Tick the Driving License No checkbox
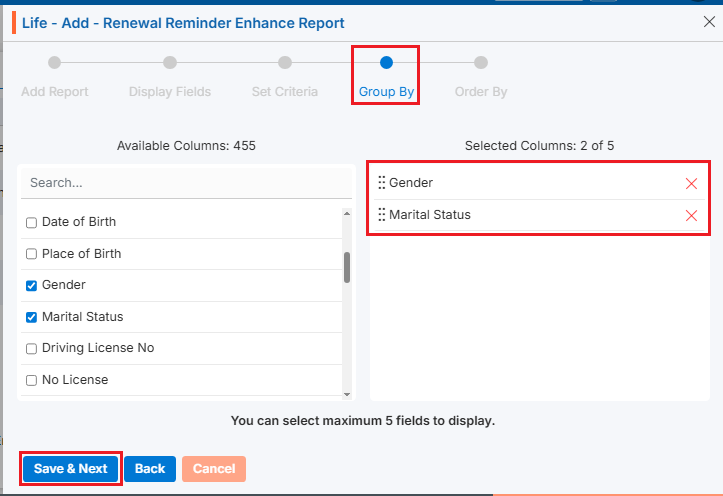723x496 pixels. tap(31, 349)
